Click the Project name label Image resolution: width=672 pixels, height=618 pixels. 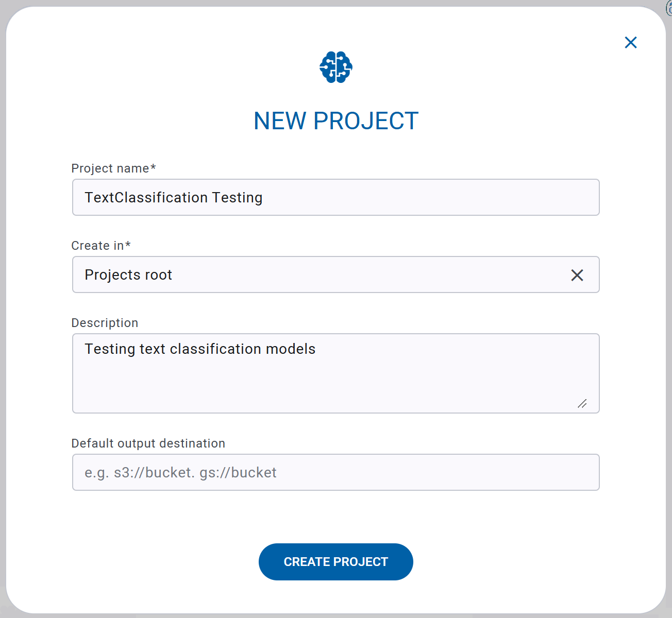tap(113, 168)
